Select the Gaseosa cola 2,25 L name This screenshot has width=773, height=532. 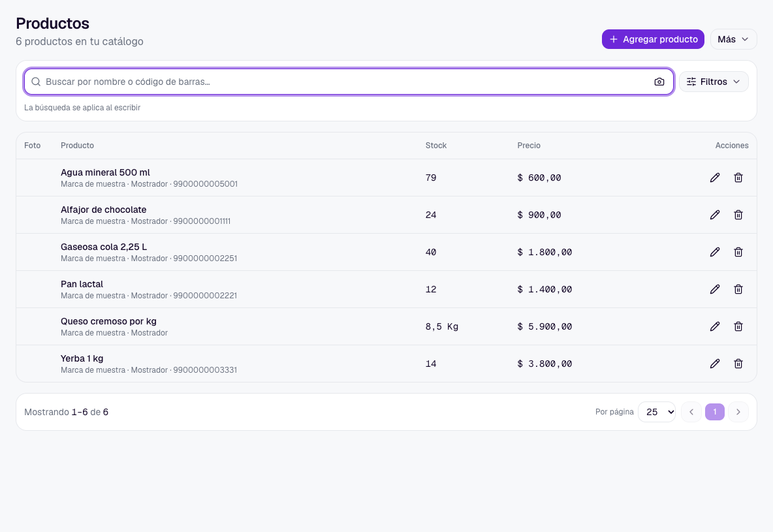click(104, 247)
